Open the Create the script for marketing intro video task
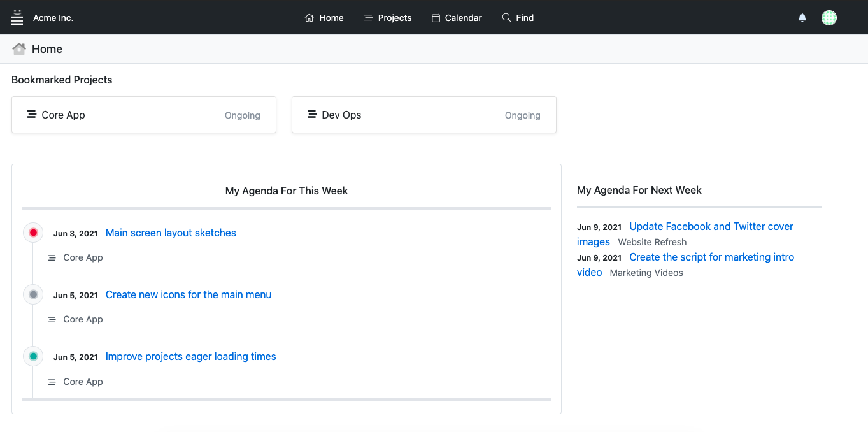 711,256
